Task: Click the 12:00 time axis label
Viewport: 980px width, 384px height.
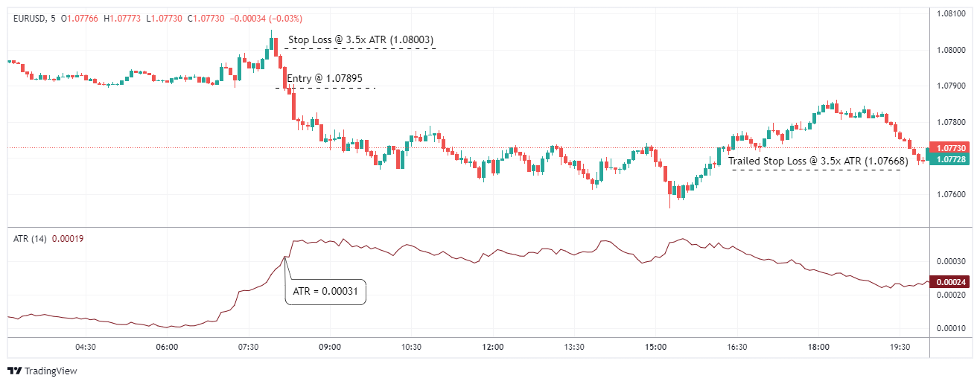Action: (x=493, y=347)
